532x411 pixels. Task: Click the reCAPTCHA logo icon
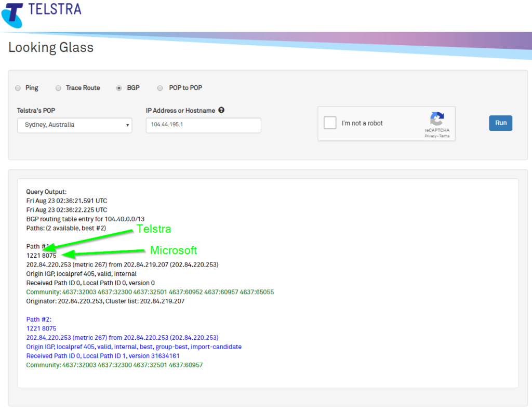pos(437,119)
